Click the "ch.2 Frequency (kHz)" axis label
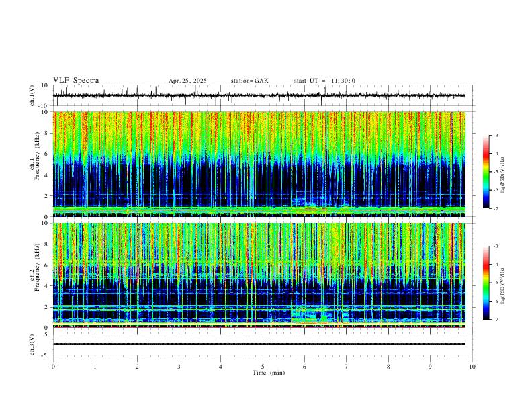This screenshot has width=532, height=411. pos(35,267)
